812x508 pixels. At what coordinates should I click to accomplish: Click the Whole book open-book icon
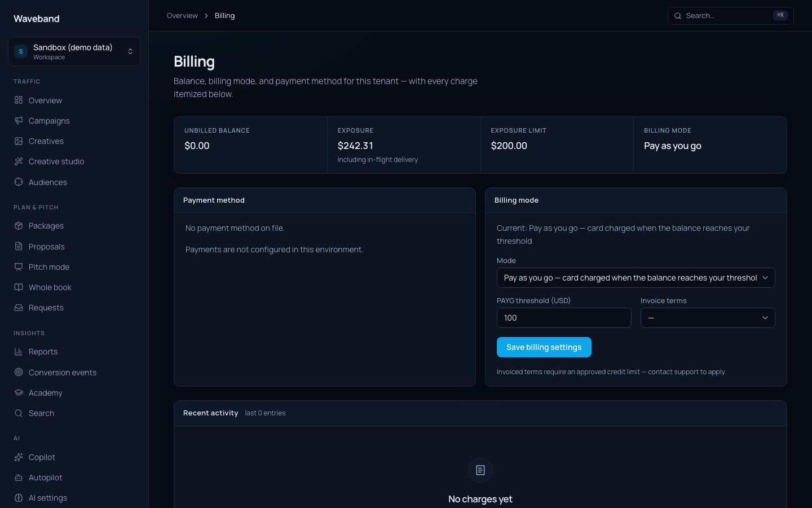click(x=19, y=287)
